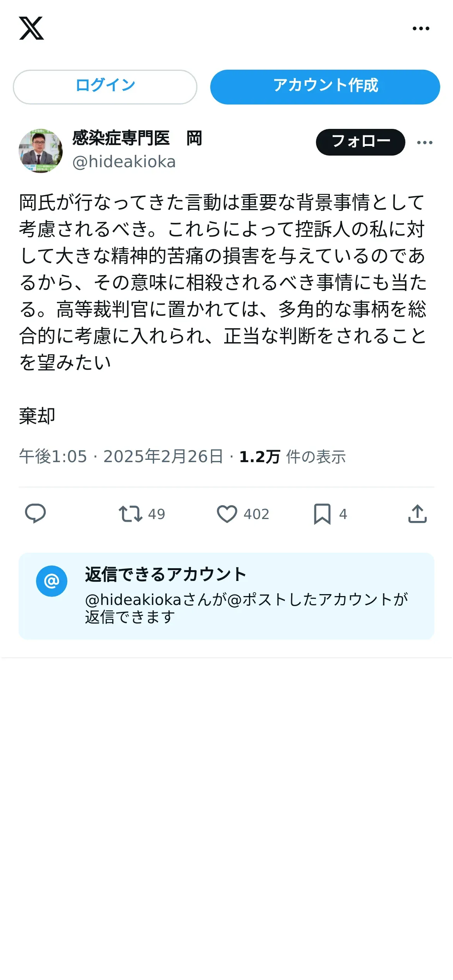Bookmark the post with the bookmark icon
Viewport: 453px width, 980px height.
[x=322, y=514]
